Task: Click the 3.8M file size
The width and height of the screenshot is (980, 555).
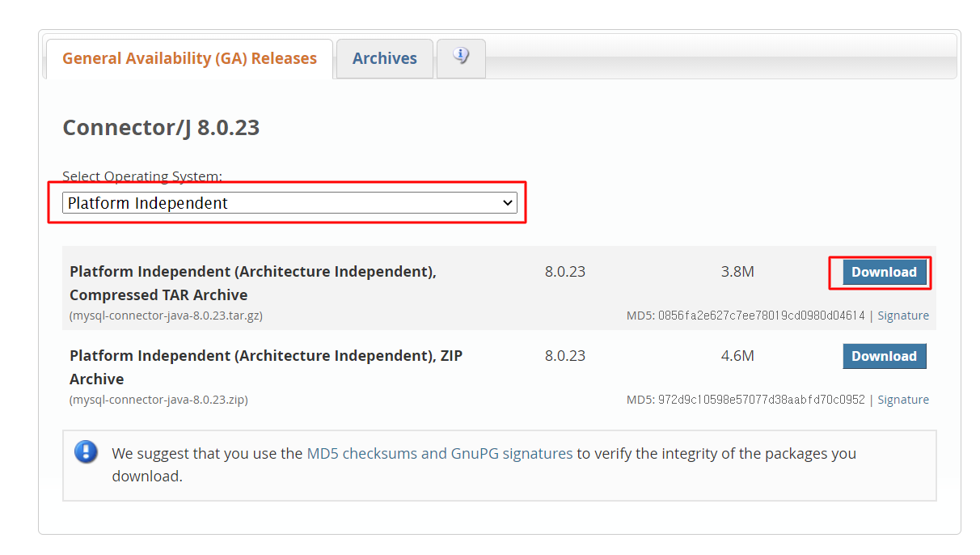Action: click(x=737, y=272)
